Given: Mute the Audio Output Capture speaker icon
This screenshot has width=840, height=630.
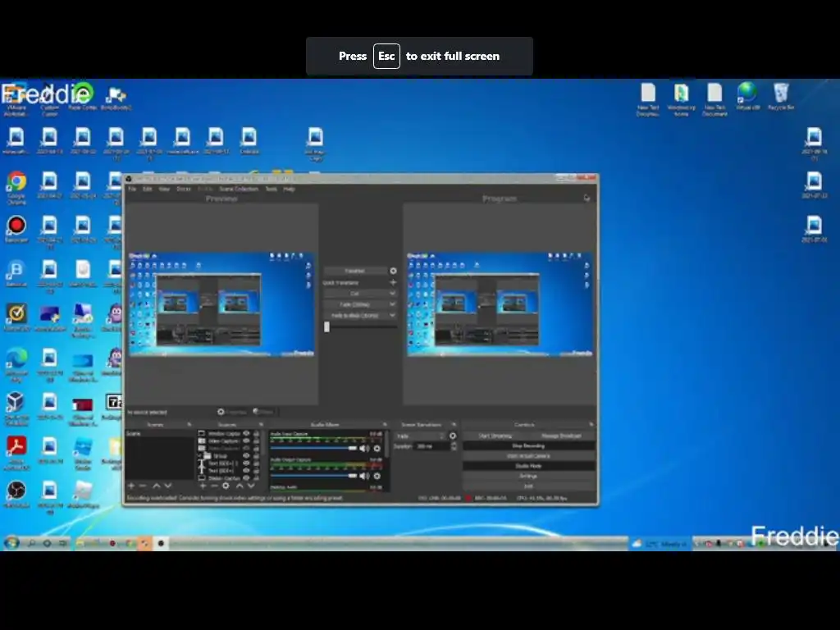Looking at the screenshot, I should click(364, 476).
